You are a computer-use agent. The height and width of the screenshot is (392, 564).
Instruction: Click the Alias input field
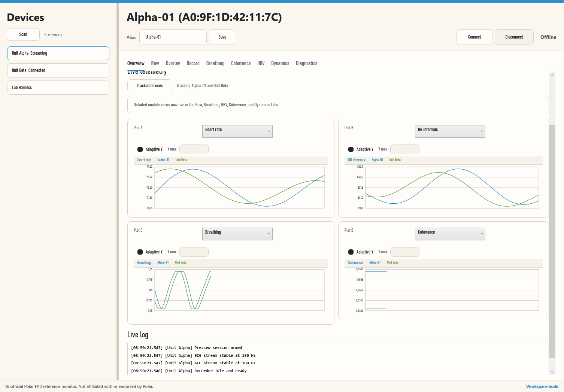click(x=173, y=37)
